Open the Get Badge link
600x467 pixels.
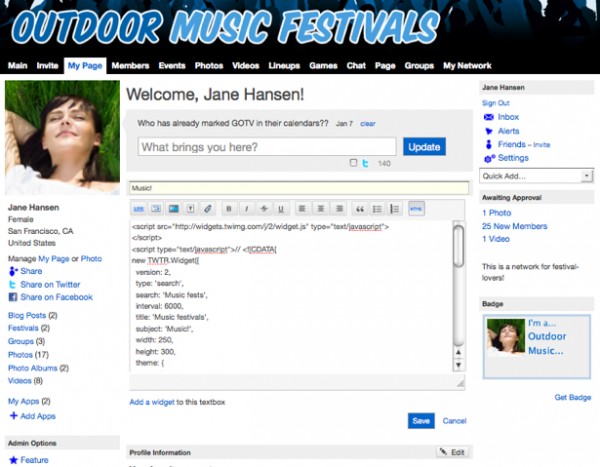pyautogui.click(x=572, y=397)
